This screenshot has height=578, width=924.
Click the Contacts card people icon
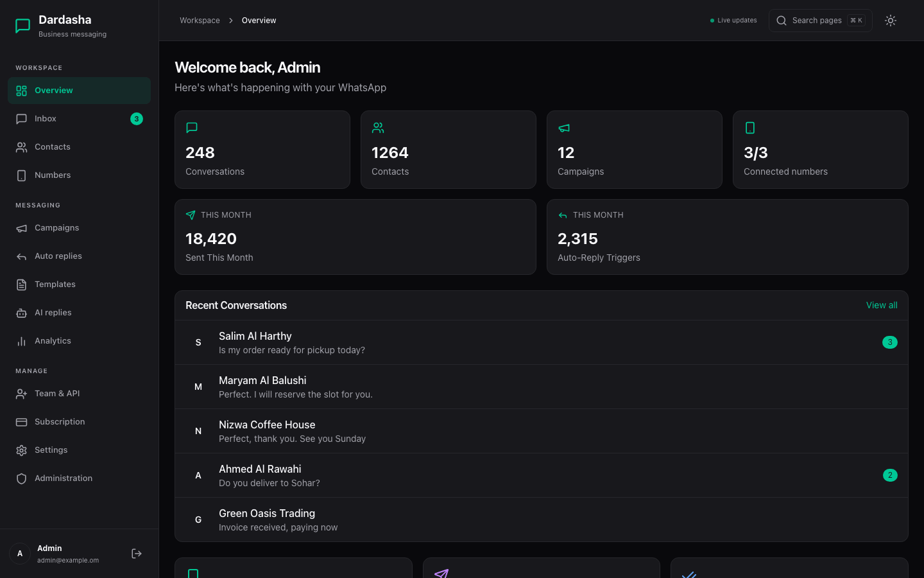378,128
